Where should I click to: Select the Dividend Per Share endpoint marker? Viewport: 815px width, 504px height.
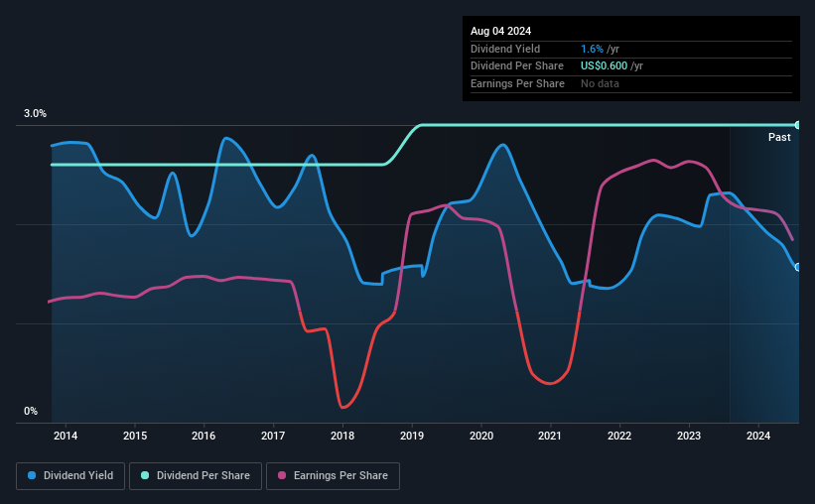click(x=798, y=125)
